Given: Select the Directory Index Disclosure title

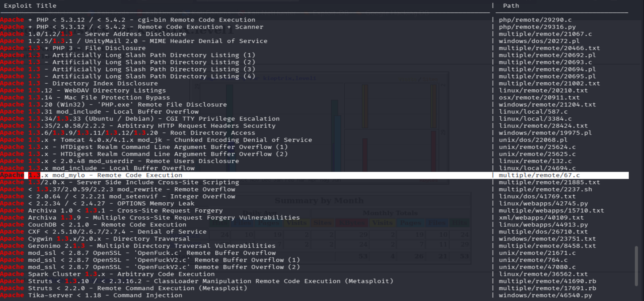Looking at the screenshot, I should pos(79,83).
